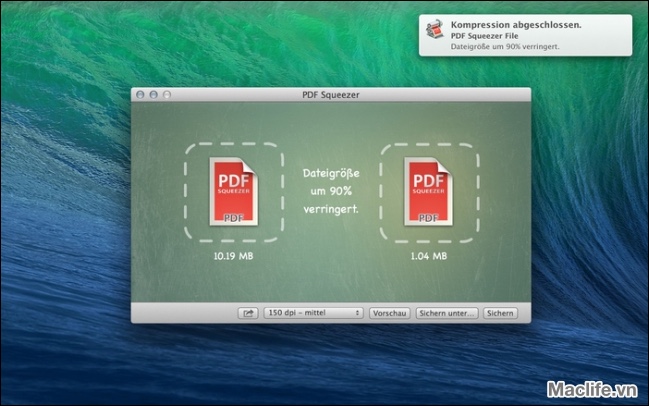This screenshot has width=649, height=406.
Task: Click the PDF Squeezer window title bar
Action: tap(331, 94)
